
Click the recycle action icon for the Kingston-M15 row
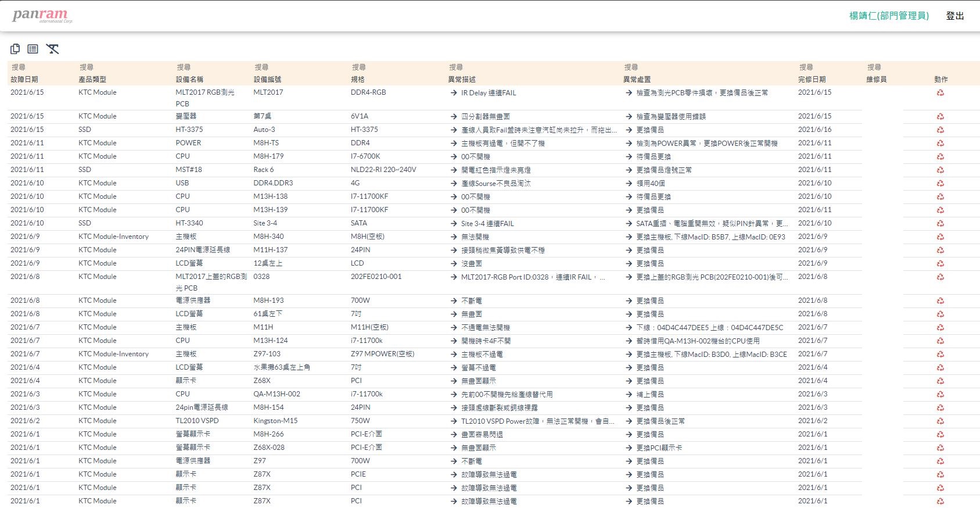(x=940, y=421)
